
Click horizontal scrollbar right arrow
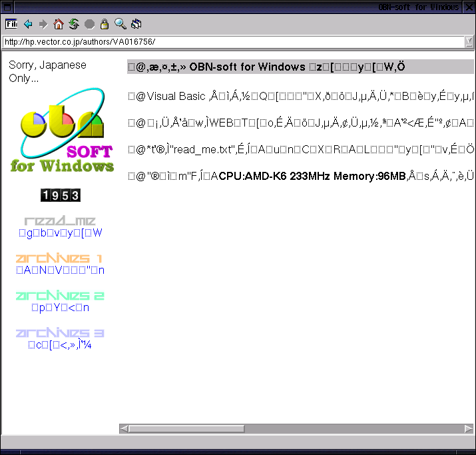[469, 429]
